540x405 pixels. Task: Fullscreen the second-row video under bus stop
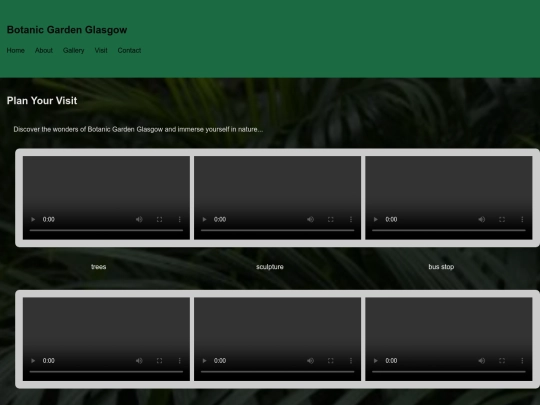(502, 361)
